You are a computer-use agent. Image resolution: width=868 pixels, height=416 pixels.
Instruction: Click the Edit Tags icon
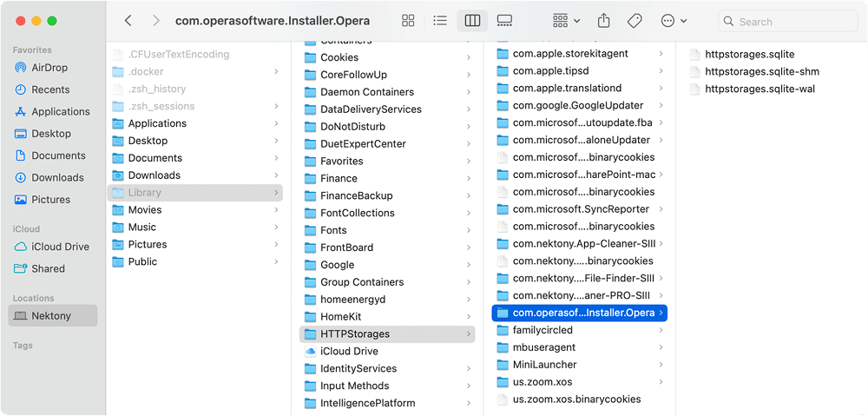point(635,21)
